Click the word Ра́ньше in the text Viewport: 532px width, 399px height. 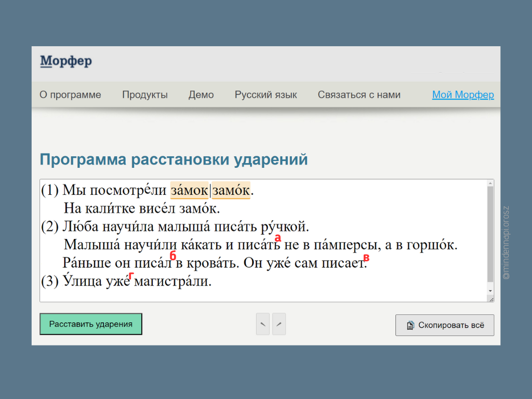87,263
